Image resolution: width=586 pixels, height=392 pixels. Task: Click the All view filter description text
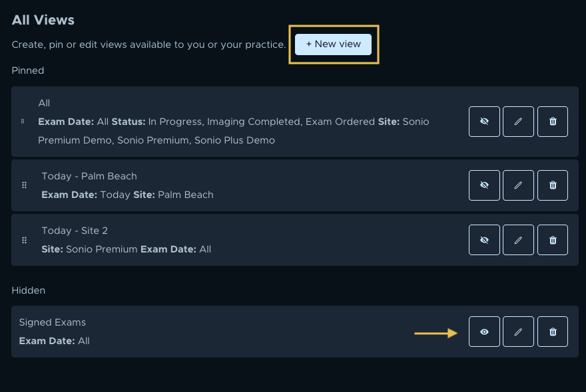point(234,131)
